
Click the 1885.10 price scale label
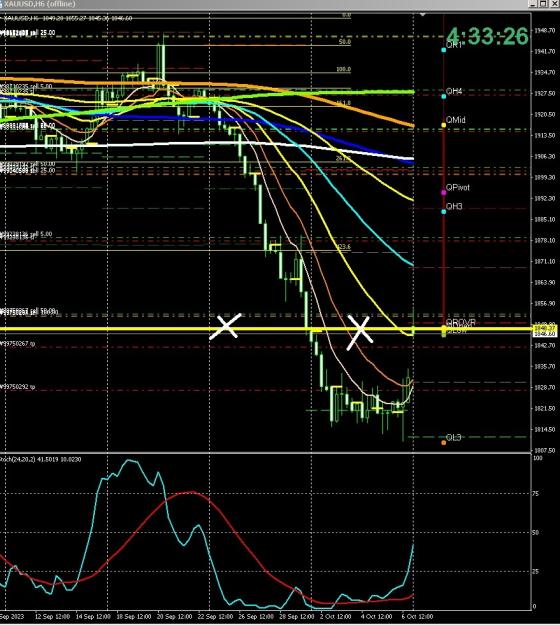545,219
